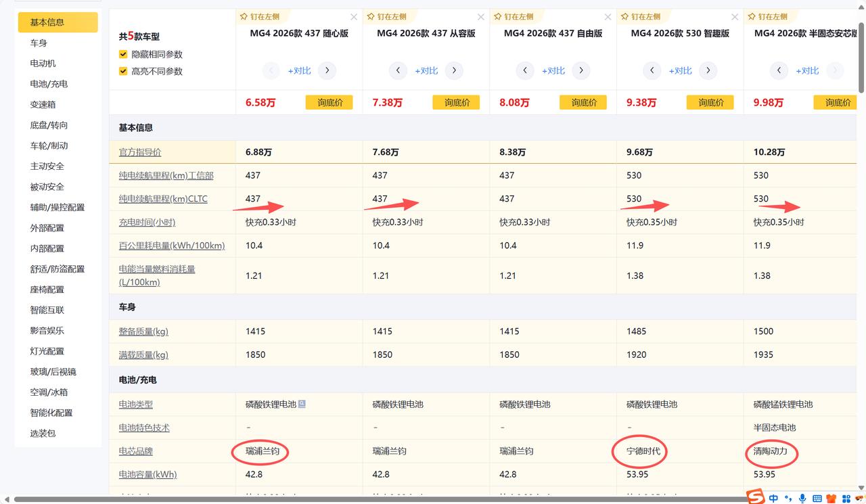Image resolution: width=866 pixels, height=504 pixels.
Task: Click the 宁德时代 cell brand value
Action: 643,451
